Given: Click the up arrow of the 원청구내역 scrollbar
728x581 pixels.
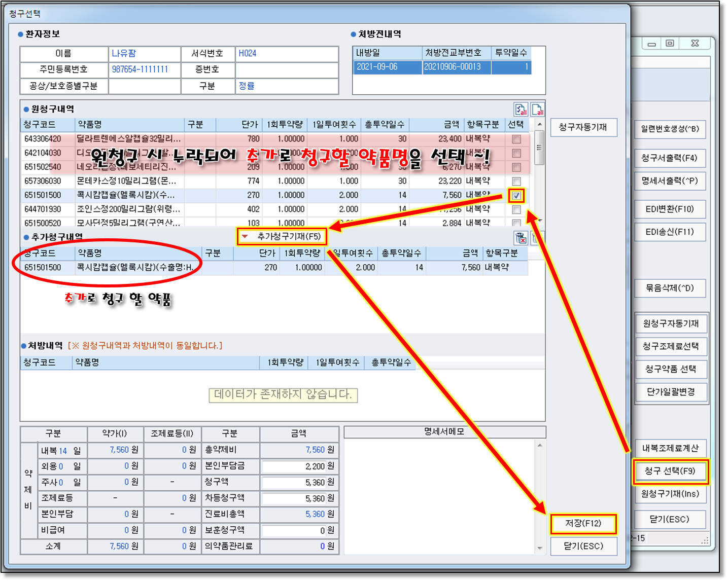Looking at the screenshot, I should tap(540, 125).
